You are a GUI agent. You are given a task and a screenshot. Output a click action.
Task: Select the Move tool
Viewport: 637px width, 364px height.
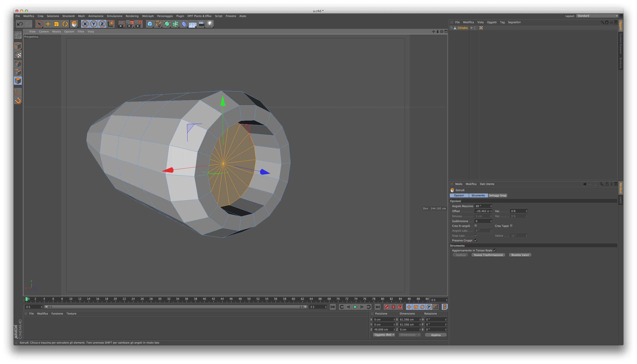48,24
